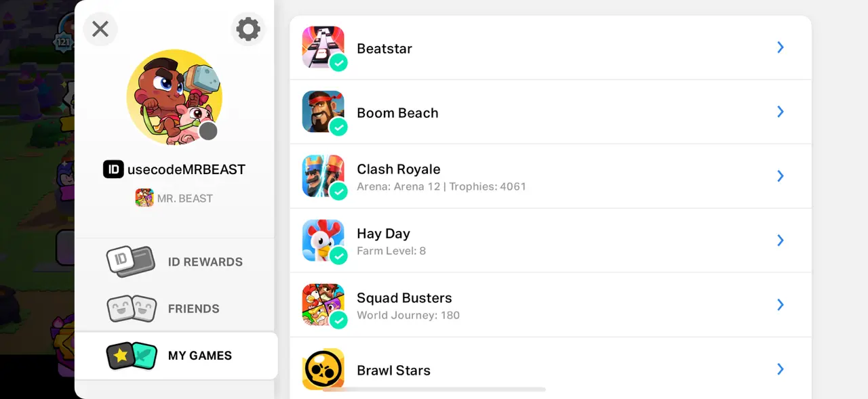Expand Beatstar details chevron
Screen dimensions: 868x399
pyautogui.click(x=781, y=47)
